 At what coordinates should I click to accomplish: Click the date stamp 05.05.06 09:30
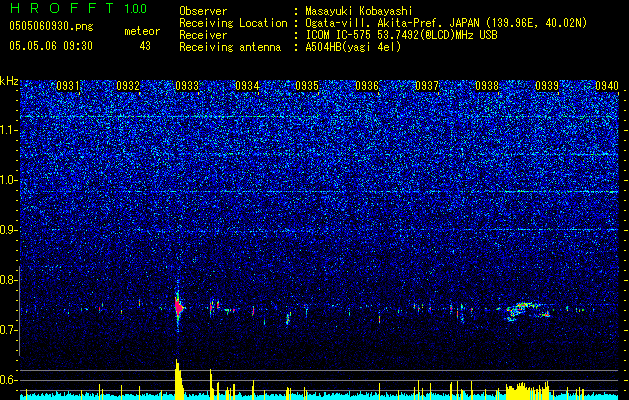coord(51,46)
